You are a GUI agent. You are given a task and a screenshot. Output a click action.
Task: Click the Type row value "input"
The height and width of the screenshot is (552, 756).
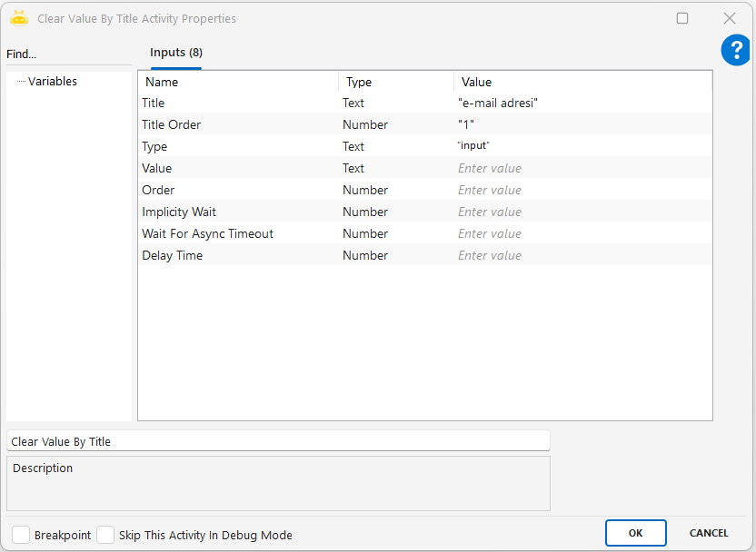tap(582, 147)
